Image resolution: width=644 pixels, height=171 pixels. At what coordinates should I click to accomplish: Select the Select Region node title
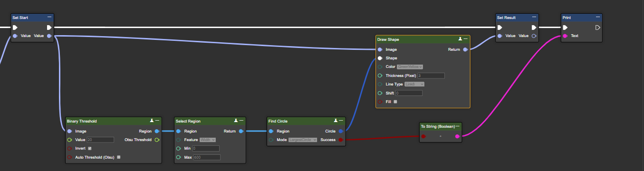point(188,121)
